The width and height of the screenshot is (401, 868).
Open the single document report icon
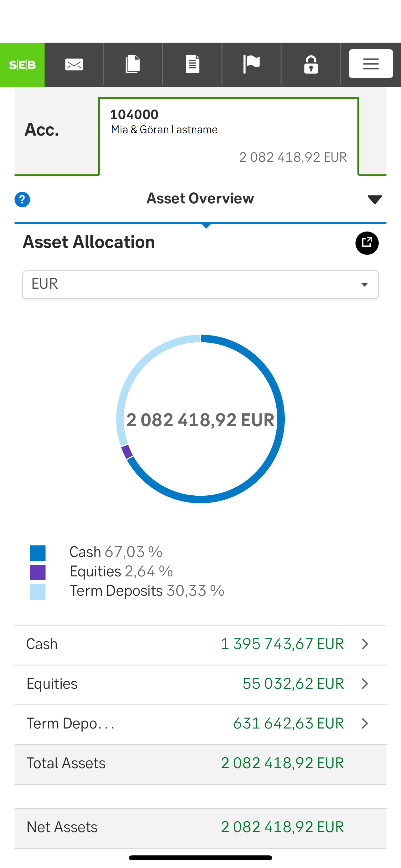192,65
